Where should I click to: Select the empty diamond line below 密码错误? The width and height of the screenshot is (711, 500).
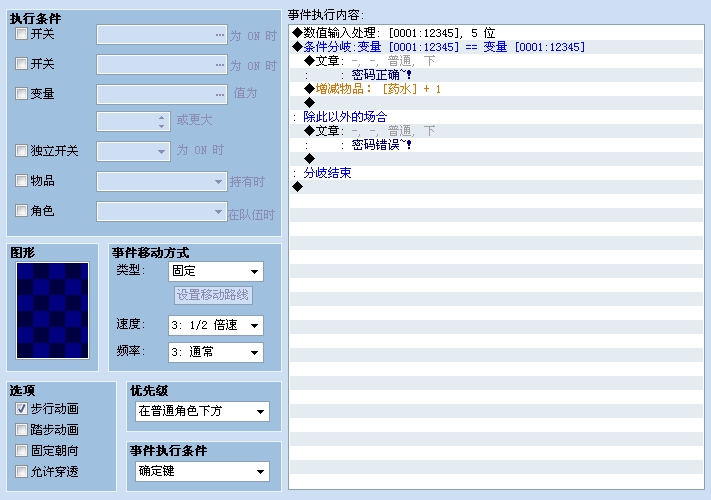point(496,159)
